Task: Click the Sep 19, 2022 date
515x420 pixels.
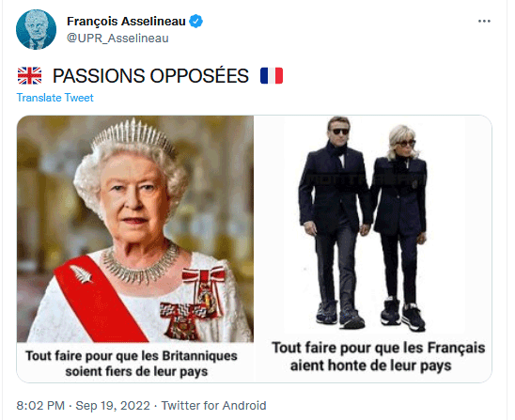Action: click(x=113, y=406)
